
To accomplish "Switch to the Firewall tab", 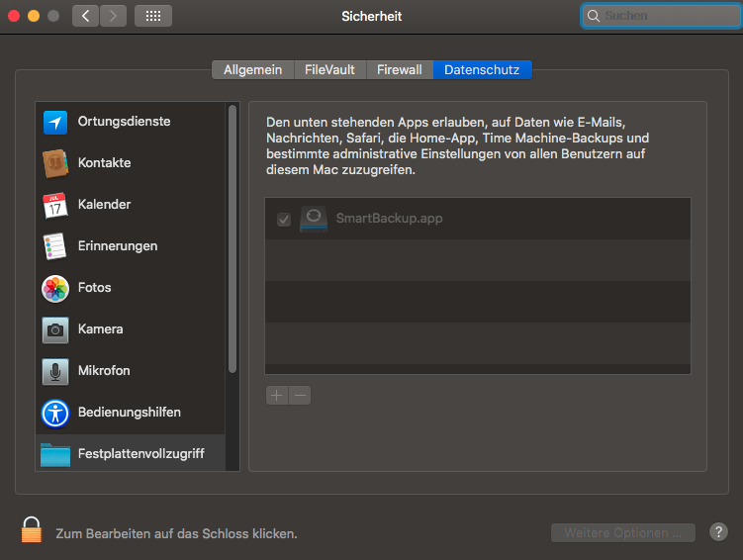I will [399, 70].
